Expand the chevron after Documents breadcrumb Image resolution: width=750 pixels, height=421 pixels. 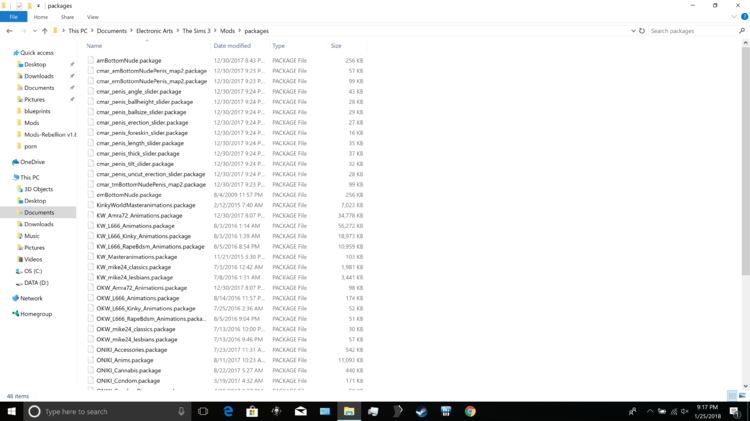[x=132, y=31]
